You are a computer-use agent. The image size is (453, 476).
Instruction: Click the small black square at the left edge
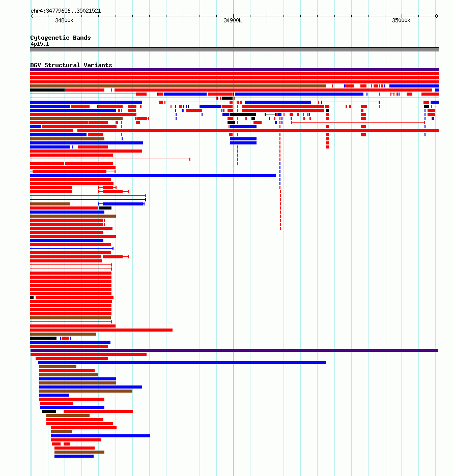[32, 297]
